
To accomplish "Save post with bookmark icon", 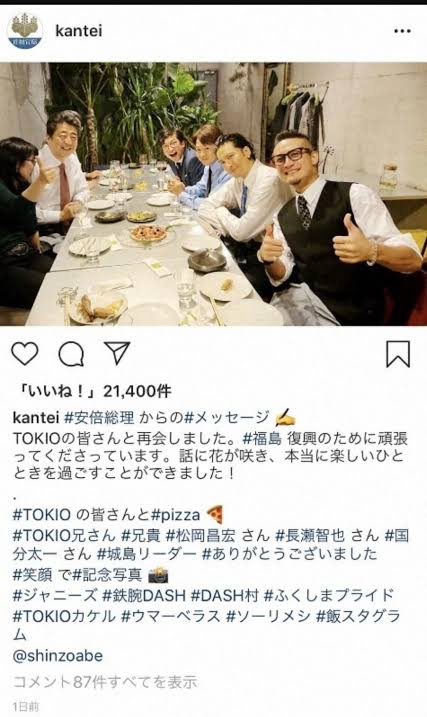I will [398, 354].
